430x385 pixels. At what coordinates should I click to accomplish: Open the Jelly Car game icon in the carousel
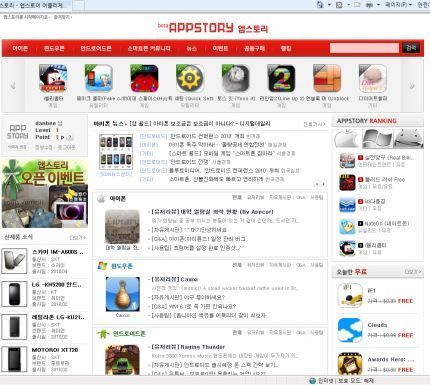pyautogui.click(x=53, y=79)
